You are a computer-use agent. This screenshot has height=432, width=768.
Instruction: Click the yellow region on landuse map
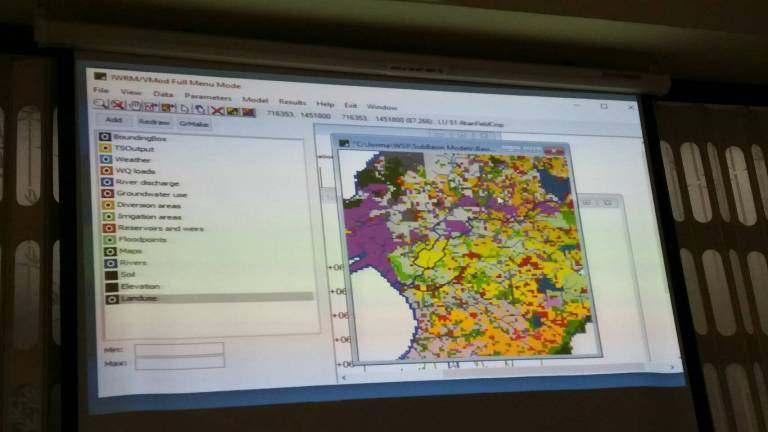430,258
